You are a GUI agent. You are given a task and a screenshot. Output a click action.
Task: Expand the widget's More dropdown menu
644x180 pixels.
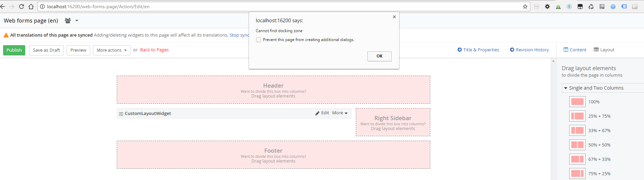(x=340, y=113)
